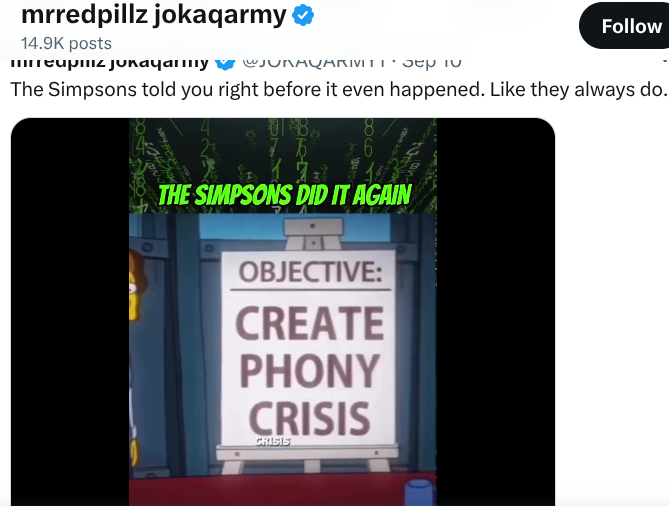669x506 pixels.
Task: Click the easel's top bracket above the sign
Action: [x=314, y=234]
